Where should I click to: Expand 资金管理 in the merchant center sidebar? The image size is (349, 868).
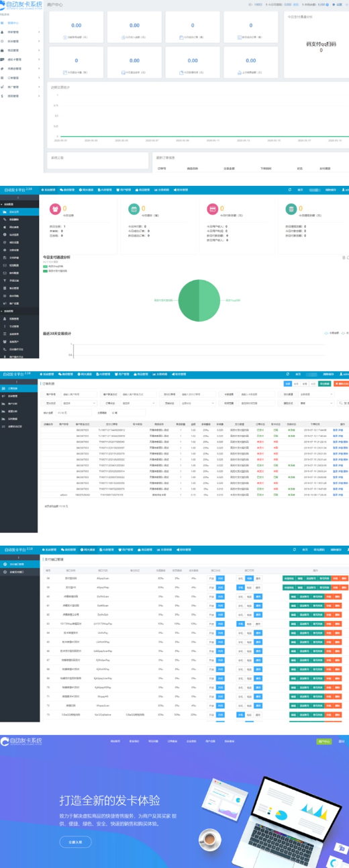click(x=21, y=96)
